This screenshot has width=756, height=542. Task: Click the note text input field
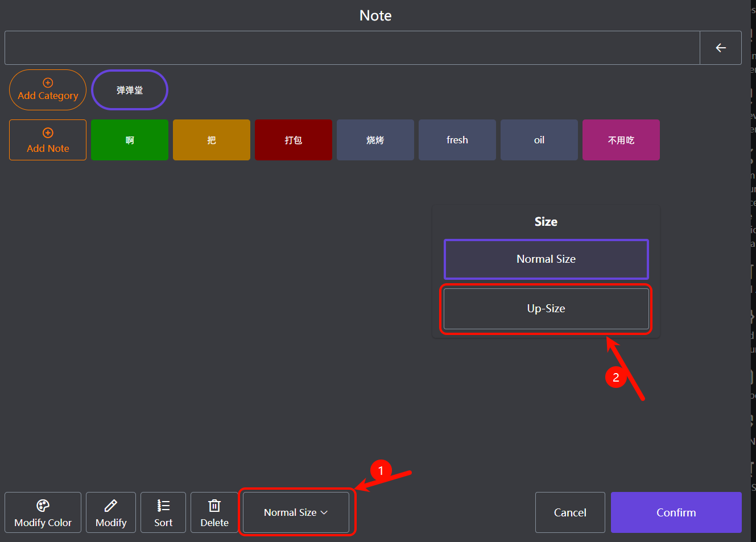point(352,48)
